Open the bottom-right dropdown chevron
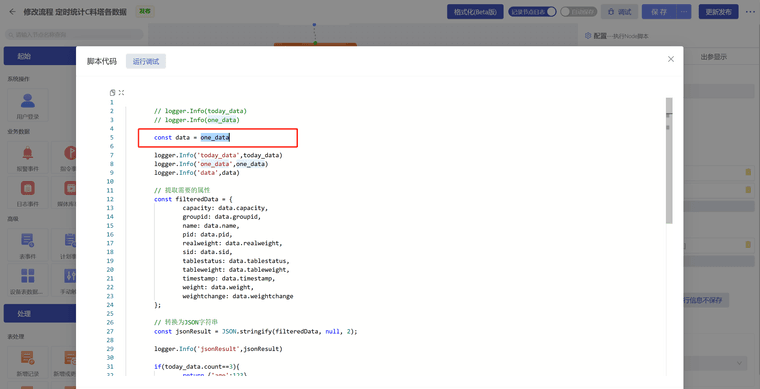Screen dimensions: 760x389 (740, 363)
